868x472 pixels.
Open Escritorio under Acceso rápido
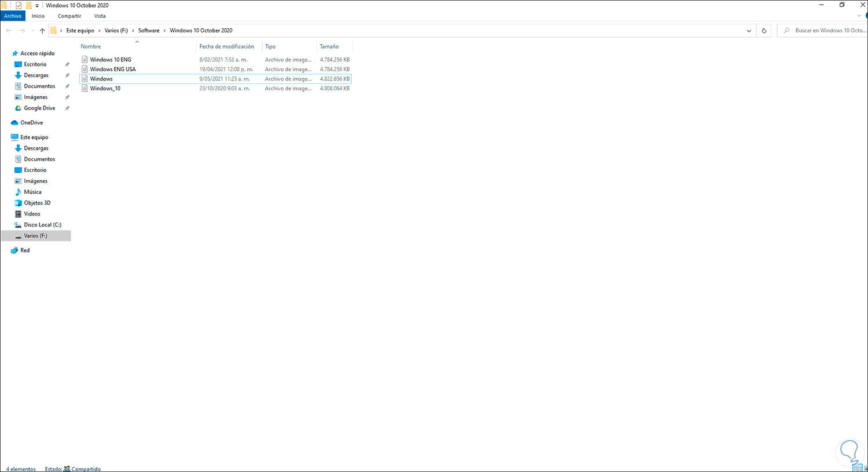(35, 64)
